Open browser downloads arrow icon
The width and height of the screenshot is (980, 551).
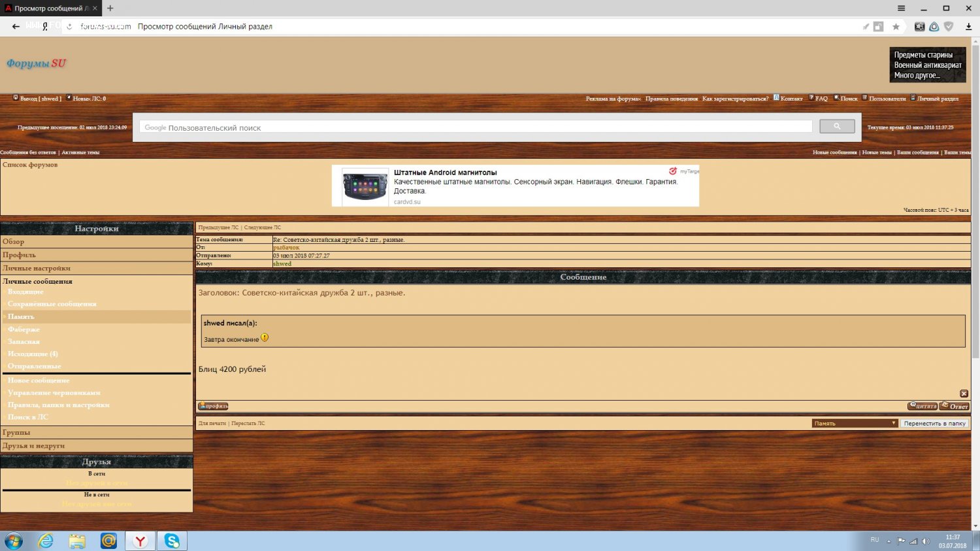tap(968, 27)
